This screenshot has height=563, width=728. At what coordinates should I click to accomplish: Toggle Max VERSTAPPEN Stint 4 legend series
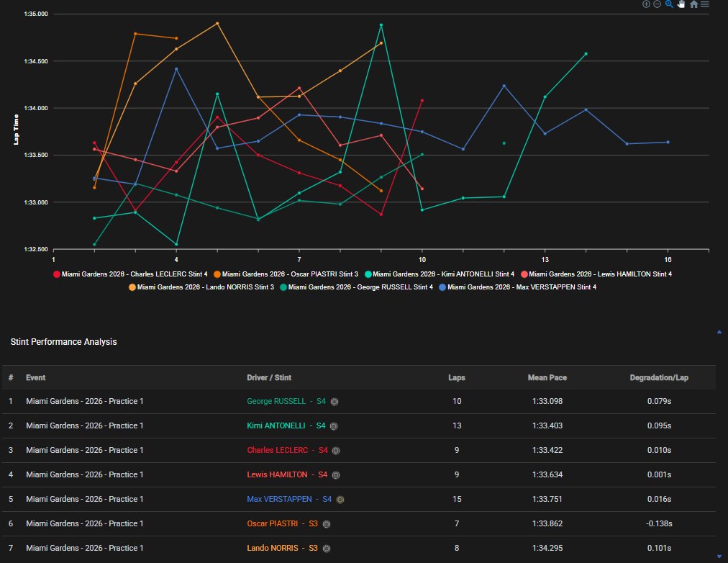pos(518,287)
